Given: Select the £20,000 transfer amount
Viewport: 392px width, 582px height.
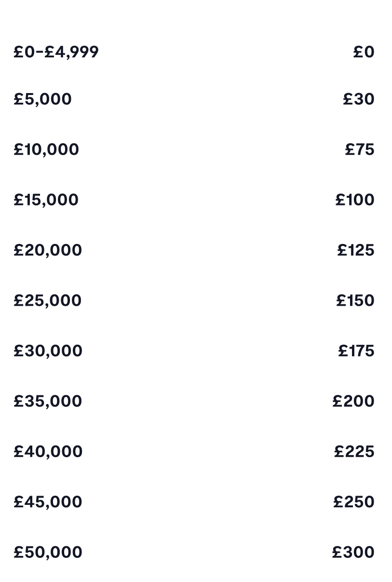Looking at the screenshot, I should pos(48,250).
